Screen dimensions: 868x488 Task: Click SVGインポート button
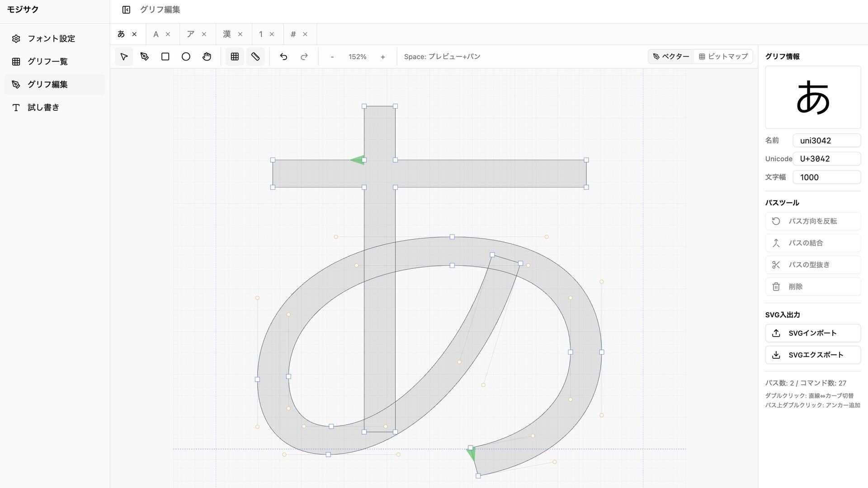812,333
